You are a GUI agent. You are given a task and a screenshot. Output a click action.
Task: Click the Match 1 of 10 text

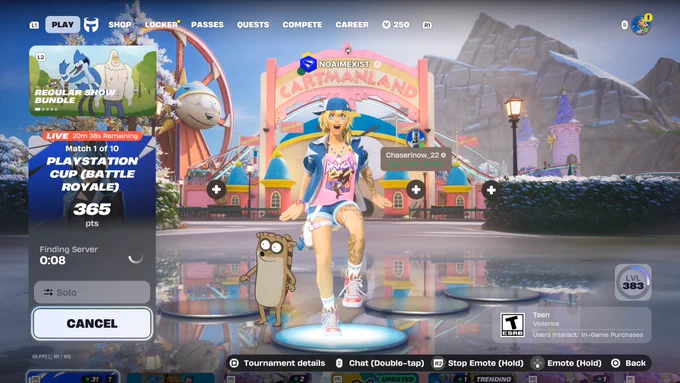[92, 148]
